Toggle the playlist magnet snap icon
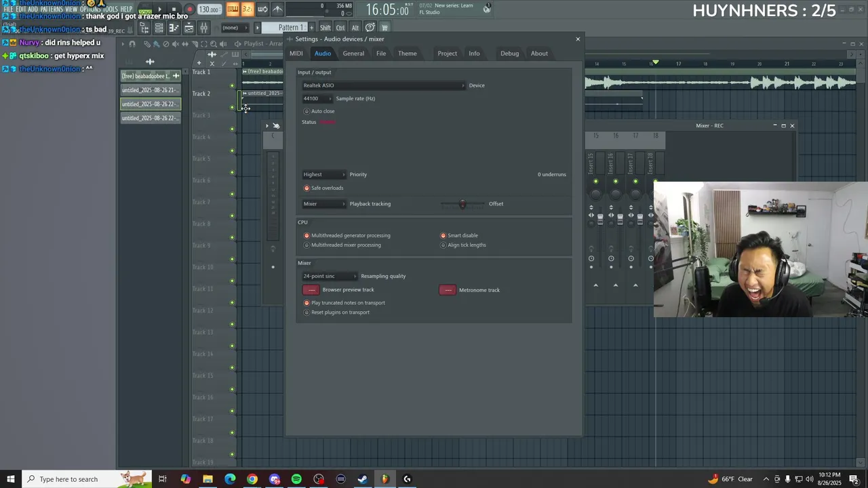This screenshot has width=868, height=488. click(x=132, y=44)
